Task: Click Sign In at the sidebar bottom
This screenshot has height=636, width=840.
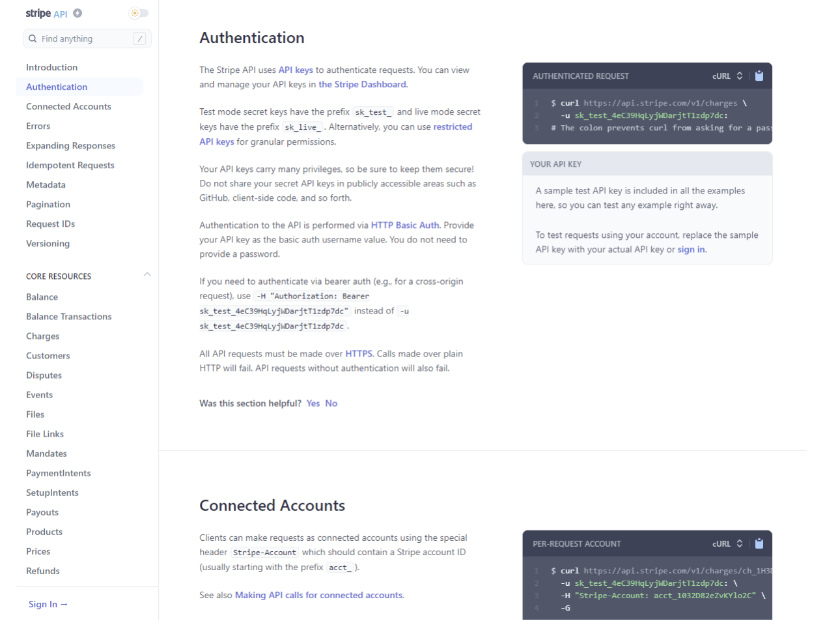Action: 48,605
